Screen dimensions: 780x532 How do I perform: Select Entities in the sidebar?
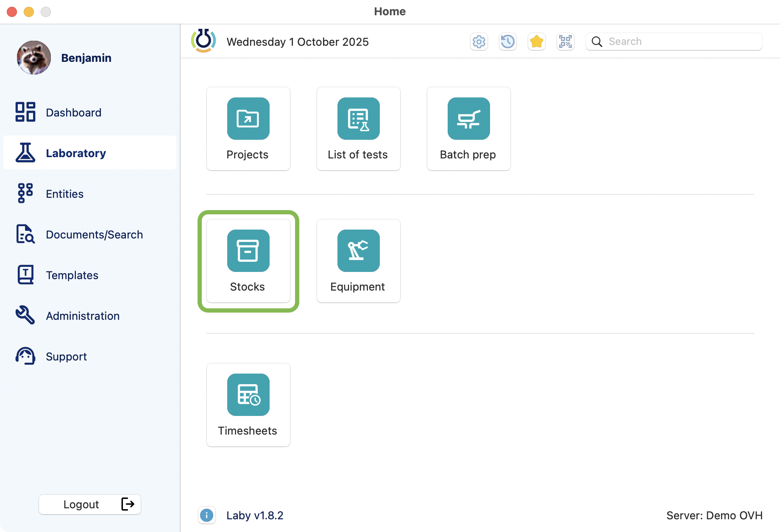[x=64, y=194]
